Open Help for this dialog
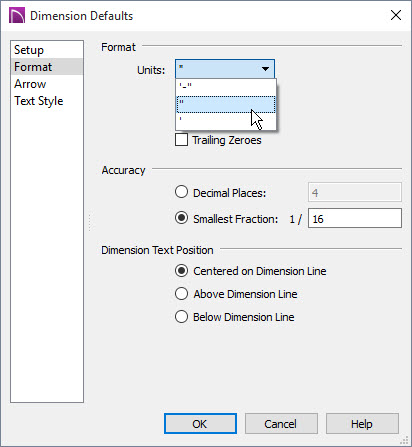The width and height of the screenshot is (412, 447). pyautogui.click(x=362, y=424)
